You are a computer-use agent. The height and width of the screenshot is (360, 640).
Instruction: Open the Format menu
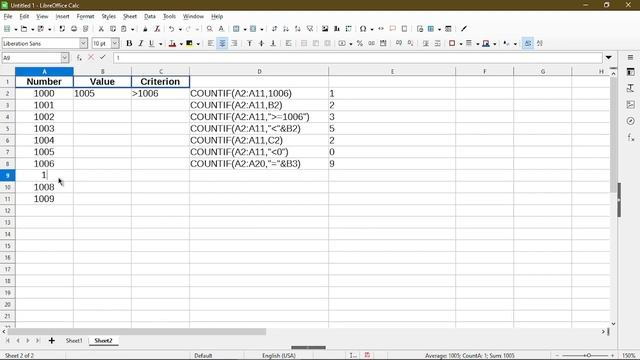85,16
